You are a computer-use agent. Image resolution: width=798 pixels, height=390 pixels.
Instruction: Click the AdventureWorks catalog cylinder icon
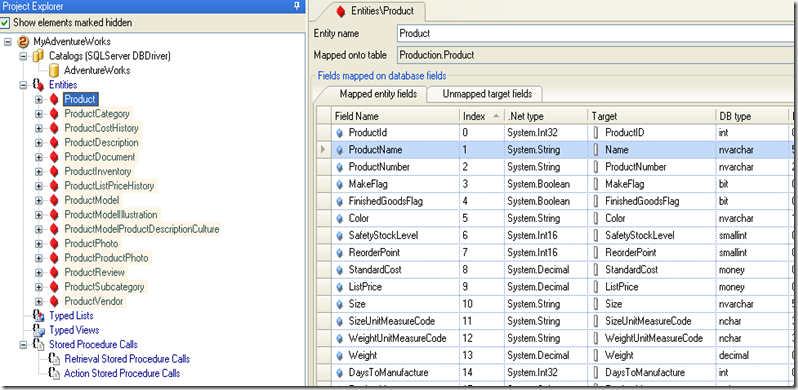[53, 70]
